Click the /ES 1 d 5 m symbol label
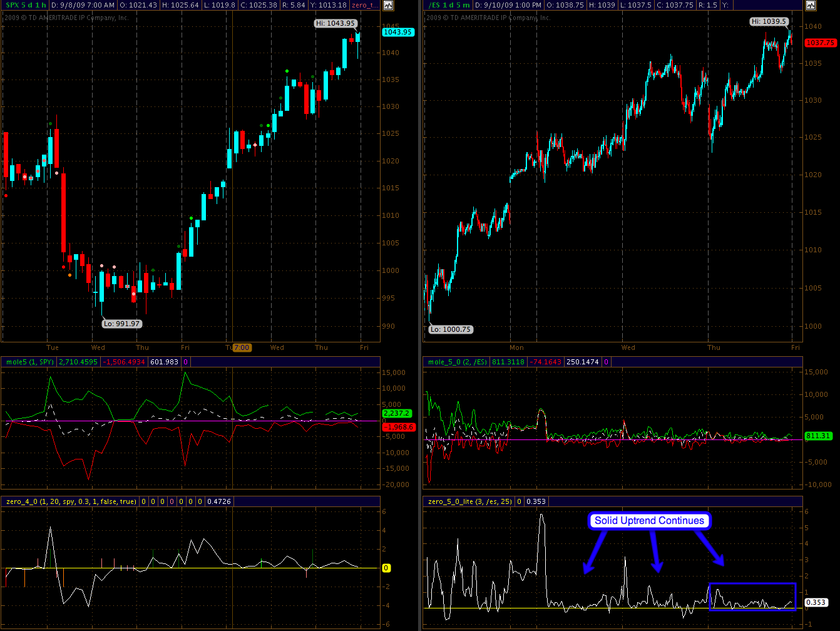 click(448, 5)
